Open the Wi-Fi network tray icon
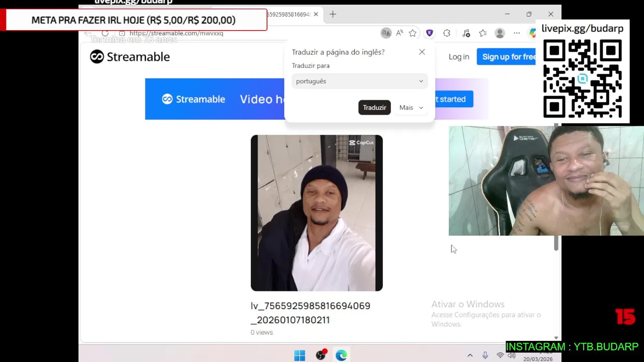 (x=500, y=355)
